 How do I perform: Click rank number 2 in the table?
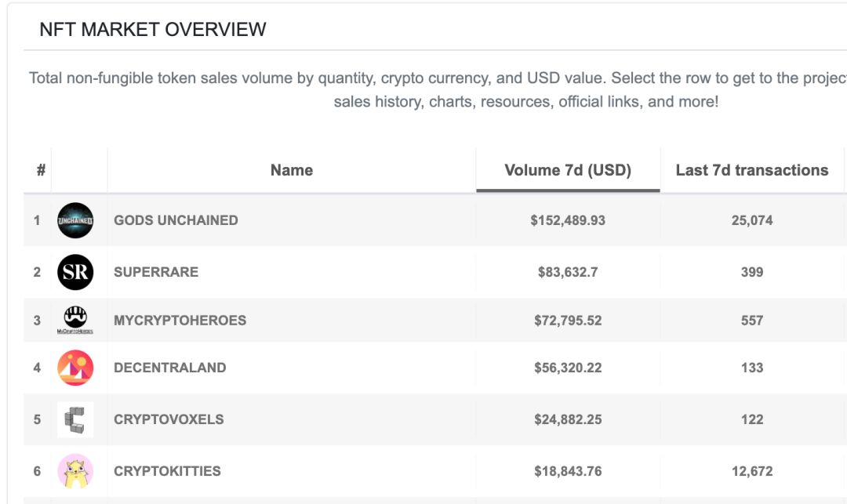tap(37, 272)
